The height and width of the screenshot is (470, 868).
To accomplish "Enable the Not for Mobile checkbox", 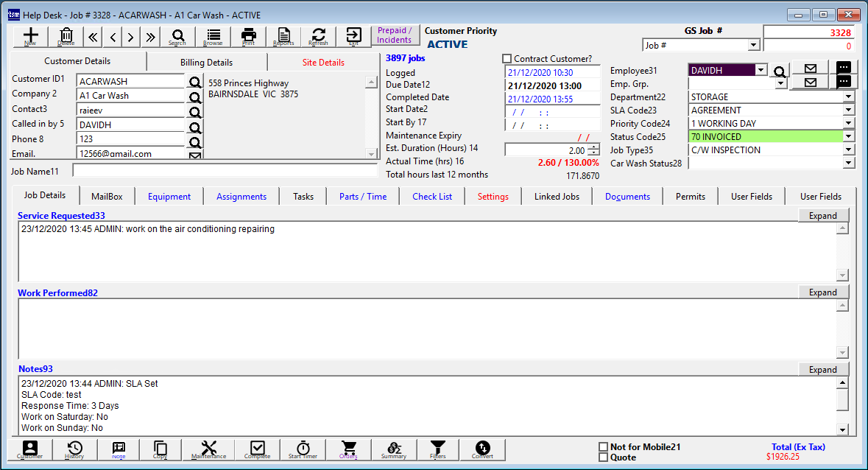I will point(604,447).
